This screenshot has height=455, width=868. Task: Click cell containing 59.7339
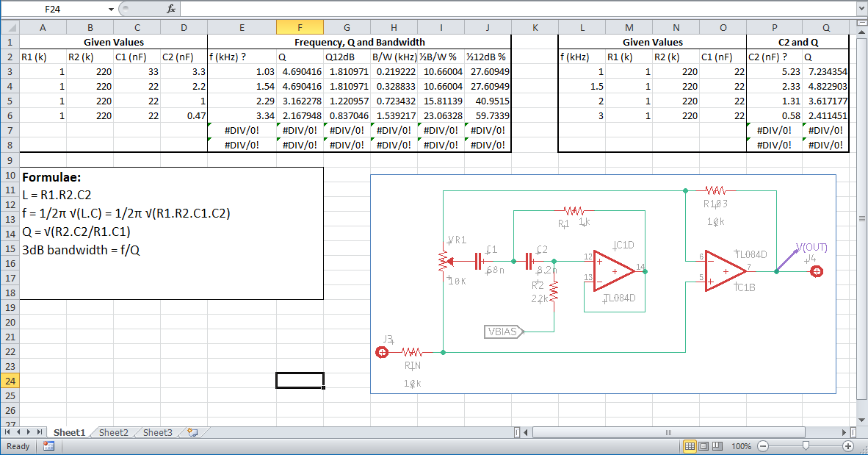[488, 116]
